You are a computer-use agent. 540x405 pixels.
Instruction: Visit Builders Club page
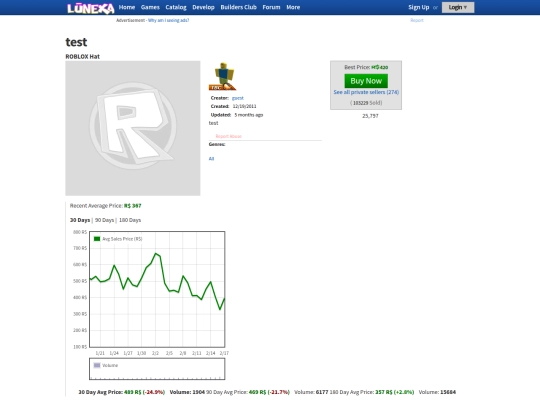point(238,7)
